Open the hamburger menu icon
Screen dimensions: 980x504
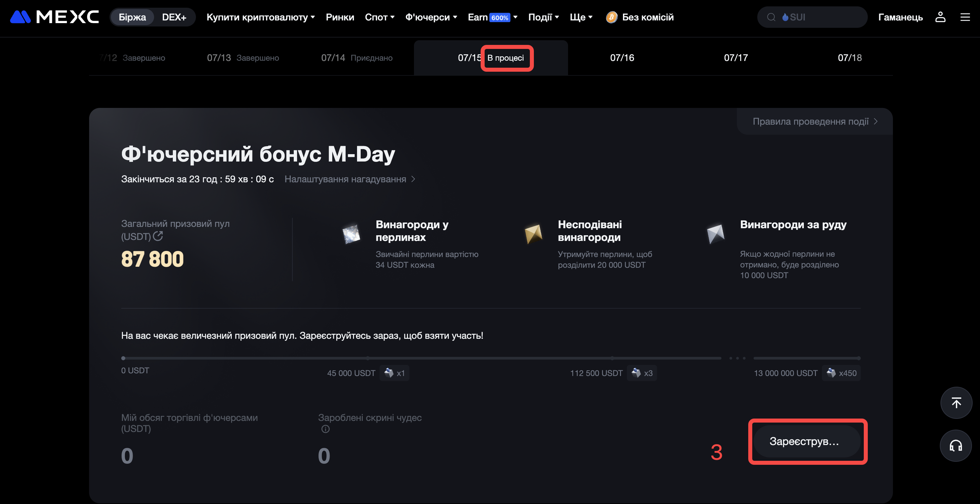[x=965, y=17]
